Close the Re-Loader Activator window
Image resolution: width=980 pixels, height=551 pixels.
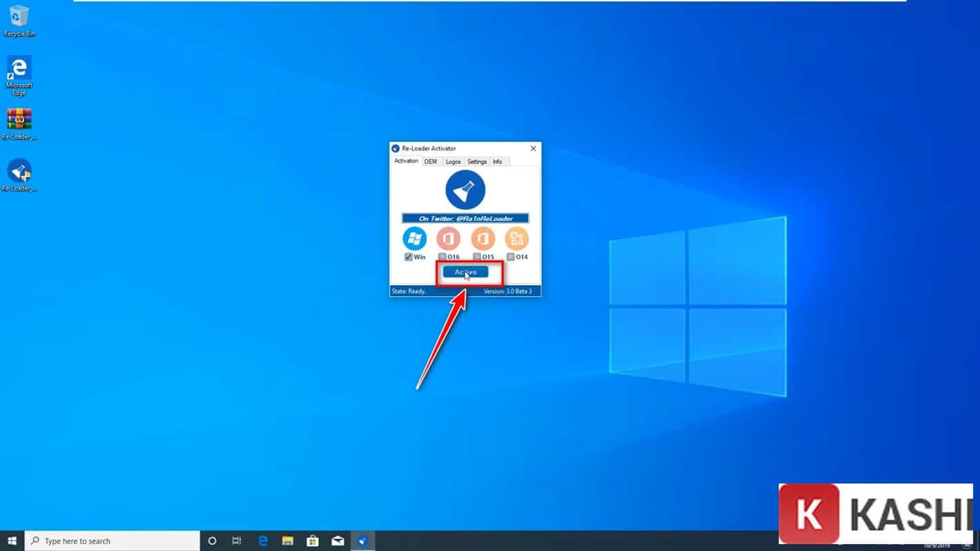[x=533, y=148]
